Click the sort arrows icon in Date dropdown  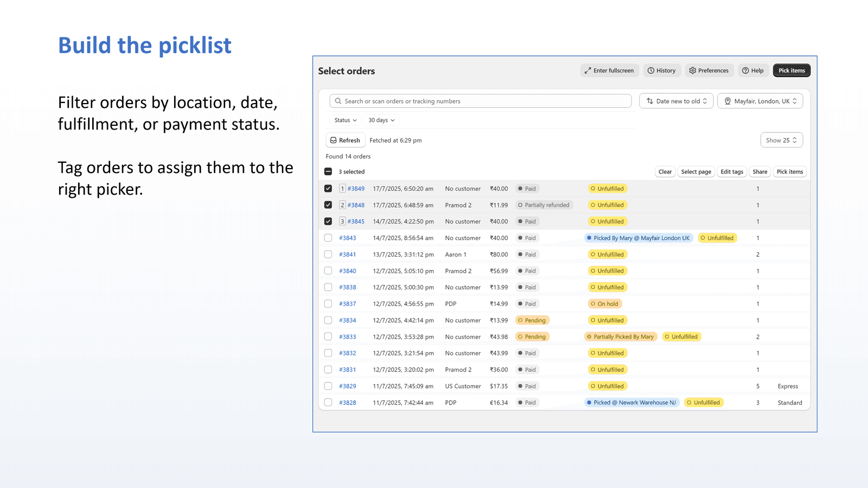650,101
